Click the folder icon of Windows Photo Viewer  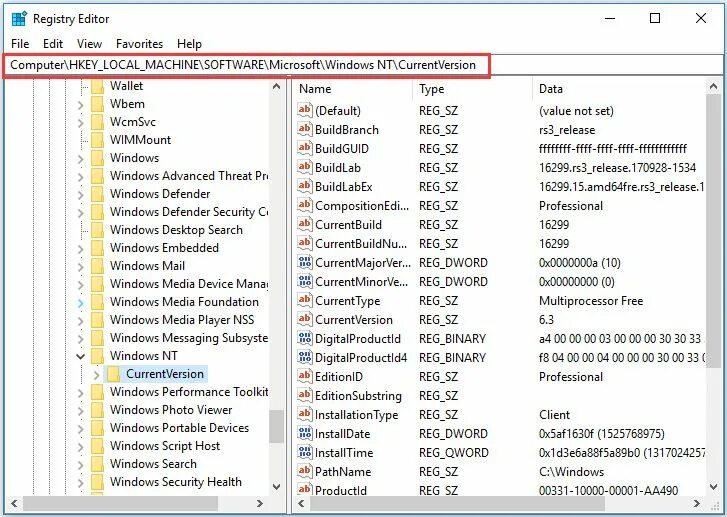[x=97, y=410]
